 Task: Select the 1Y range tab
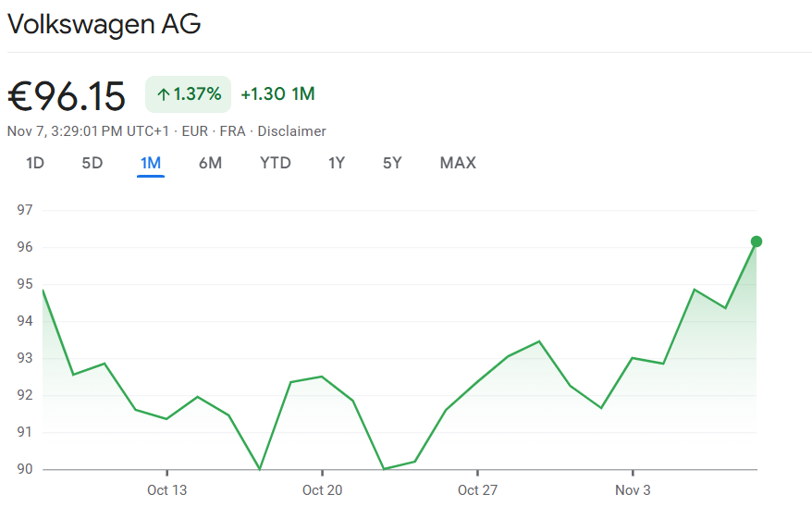(x=337, y=163)
